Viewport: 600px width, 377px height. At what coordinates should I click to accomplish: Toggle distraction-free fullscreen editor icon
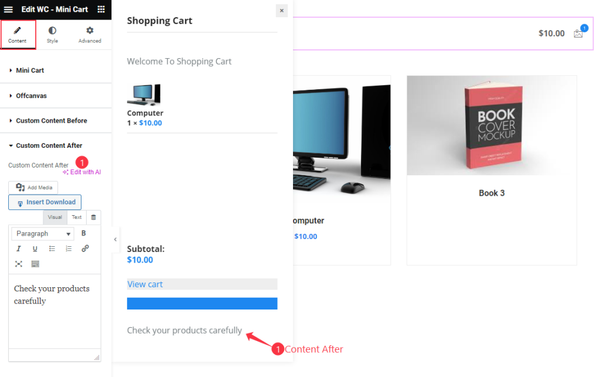(x=18, y=264)
